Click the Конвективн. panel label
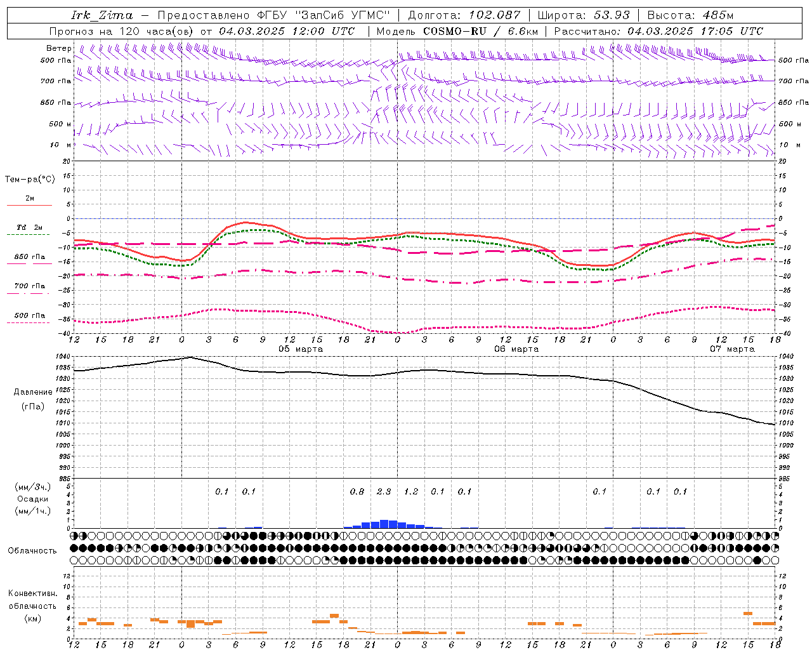The width and height of the screenshot is (812, 650). 33,594
